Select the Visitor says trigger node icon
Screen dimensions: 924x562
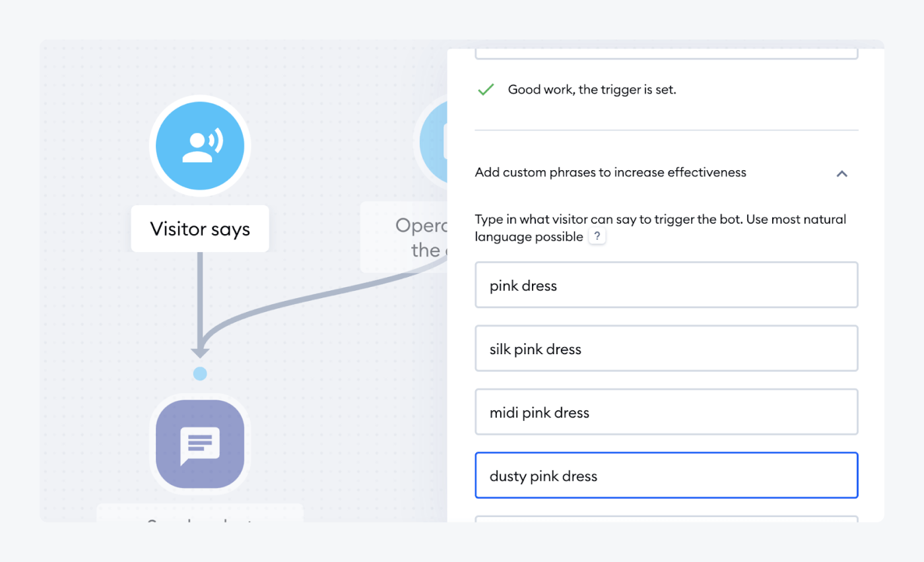[200, 145]
